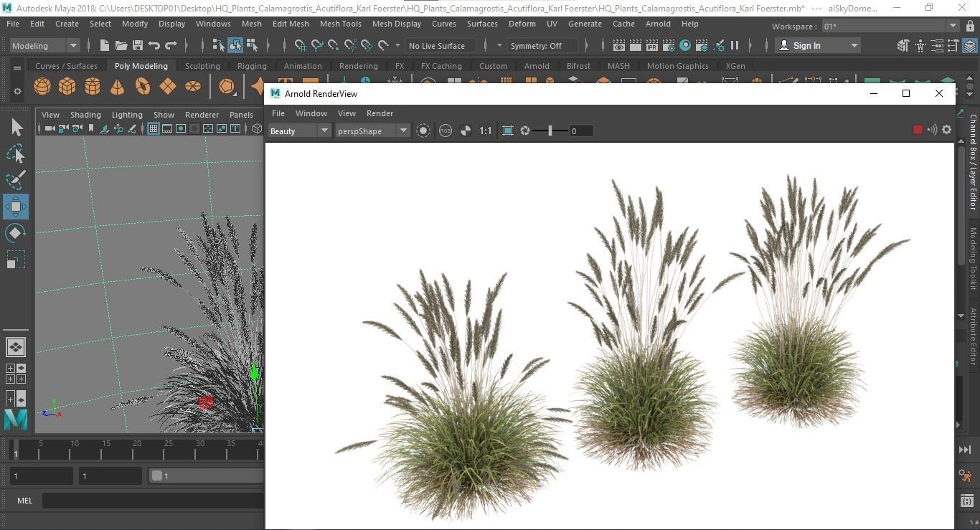This screenshot has height=530, width=980.
Task: Create a polygon disc from the shelf
Action: 193,87
